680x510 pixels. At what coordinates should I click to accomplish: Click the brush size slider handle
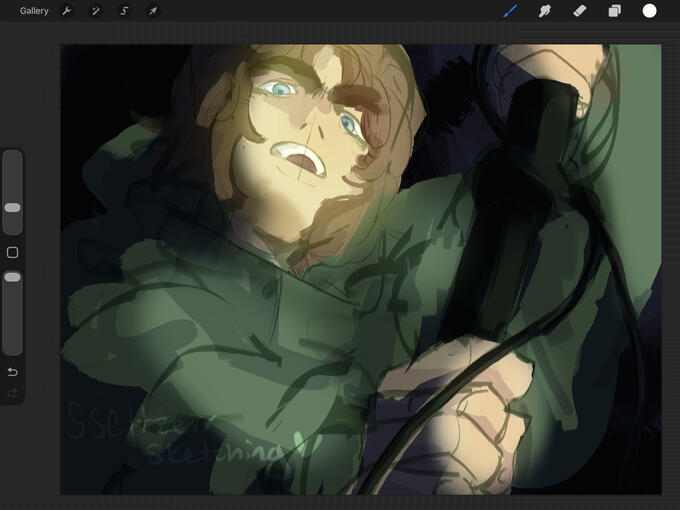12,207
